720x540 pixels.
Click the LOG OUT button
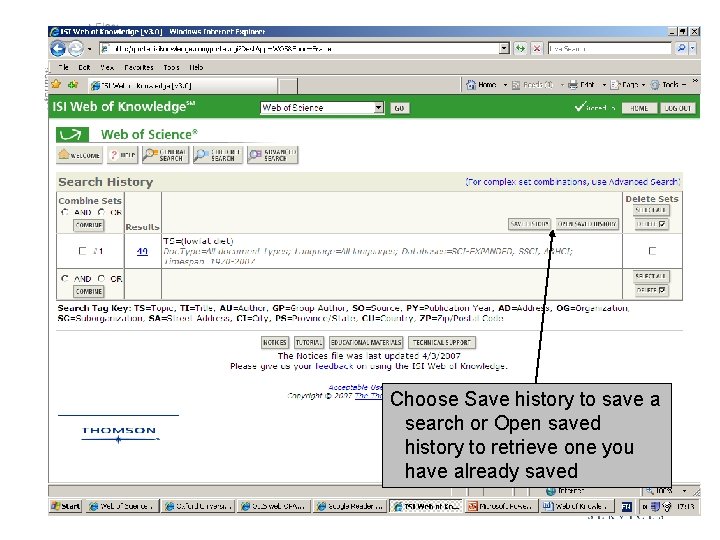click(x=677, y=108)
